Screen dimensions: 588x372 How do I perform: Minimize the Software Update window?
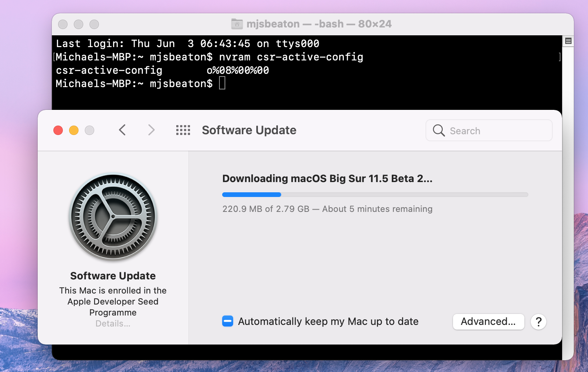(74, 130)
